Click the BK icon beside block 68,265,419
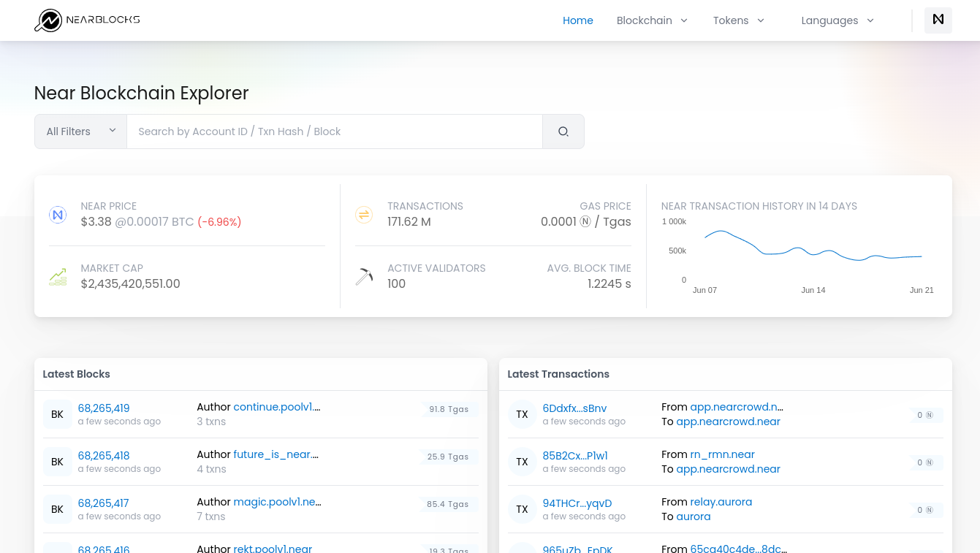This screenshot has height=553, width=980. tap(57, 414)
